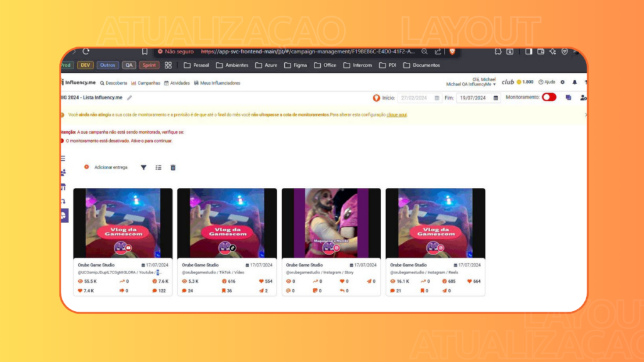Open the YouTube post thumbnail card
Image resolution: width=644 pixels, height=362 pixels.
[123, 223]
